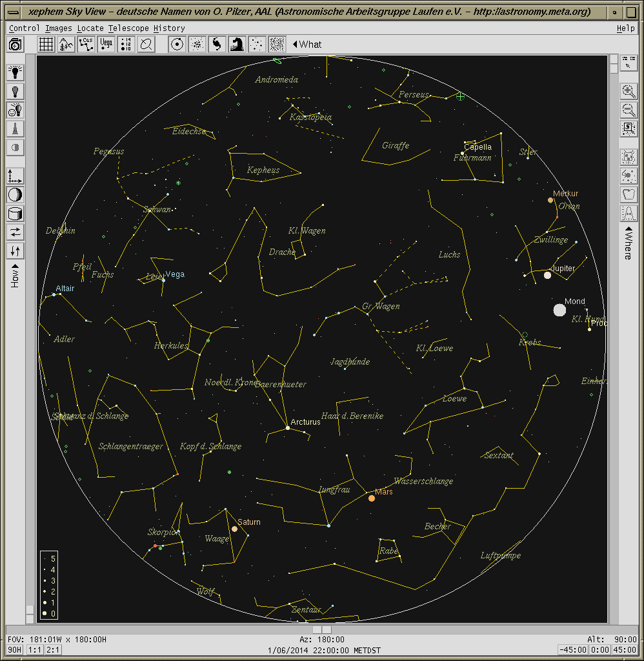Toggle star name labels (Vega icon)
The width and height of the screenshot is (644, 661).
(106, 45)
